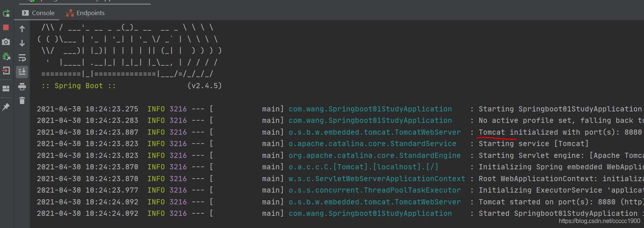Click the exit icon with red arrow
Image resolution: width=644 pixels, height=228 pixels.
[6, 70]
